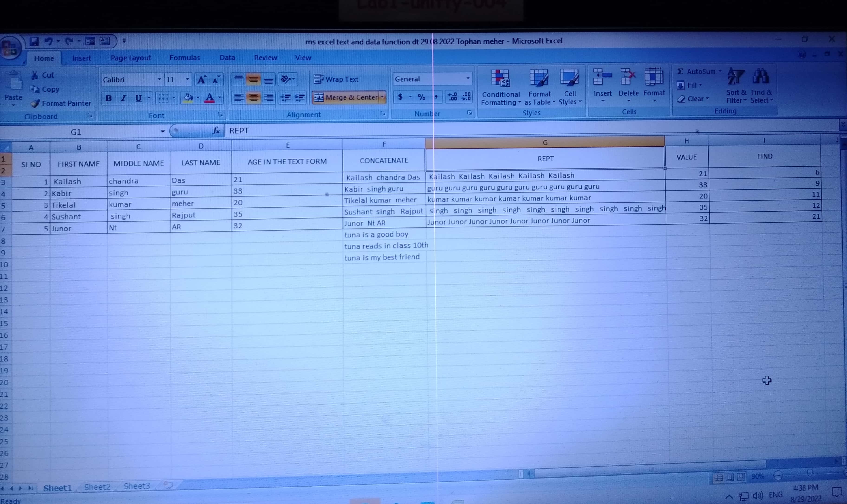This screenshot has width=847, height=504.
Task: Click the yellow Fill Color bucket
Action: pyautogui.click(x=188, y=98)
